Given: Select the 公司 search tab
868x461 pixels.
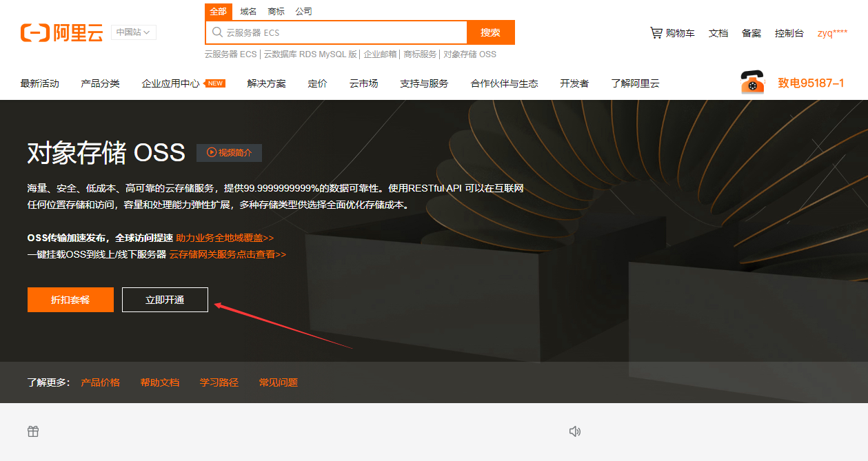Looking at the screenshot, I should click(x=303, y=12).
